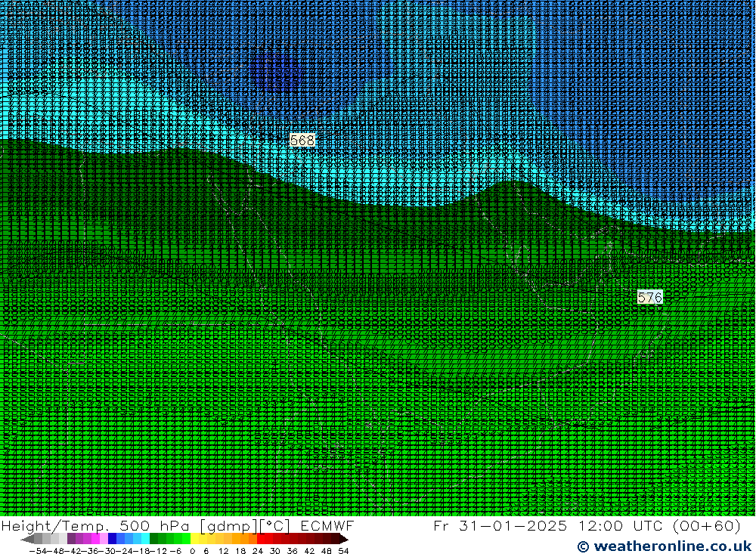The height and width of the screenshot is (554, 756).
Task: Click the -54 legend scale value
Action: (38, 551)
